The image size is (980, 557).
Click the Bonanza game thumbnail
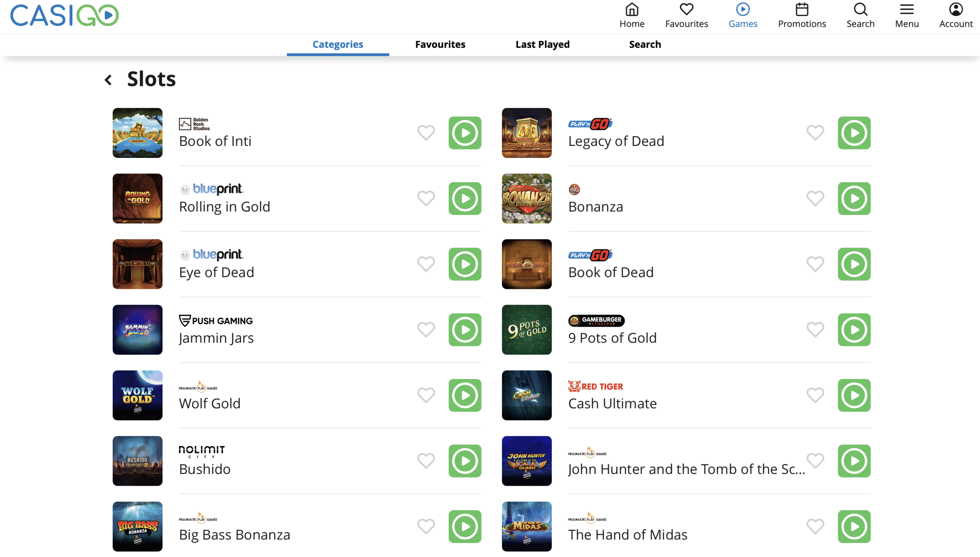(526, 198)
